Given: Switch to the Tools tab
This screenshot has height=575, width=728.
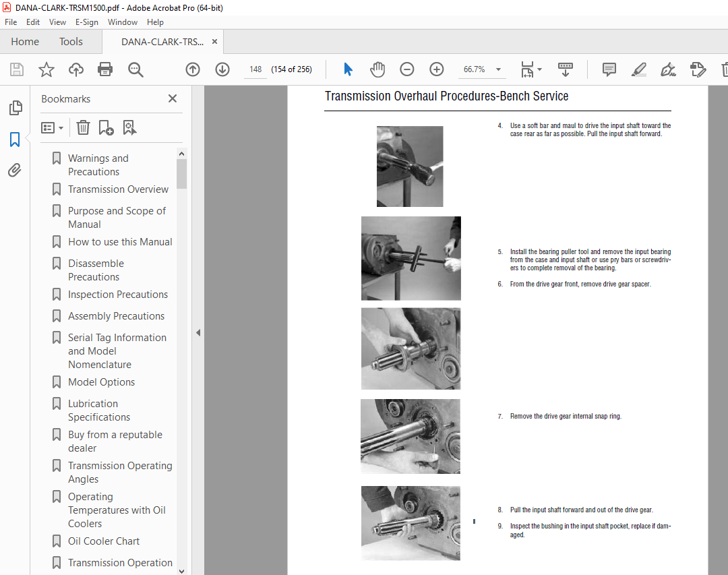Looking at the screenshot, I should 71,42.
